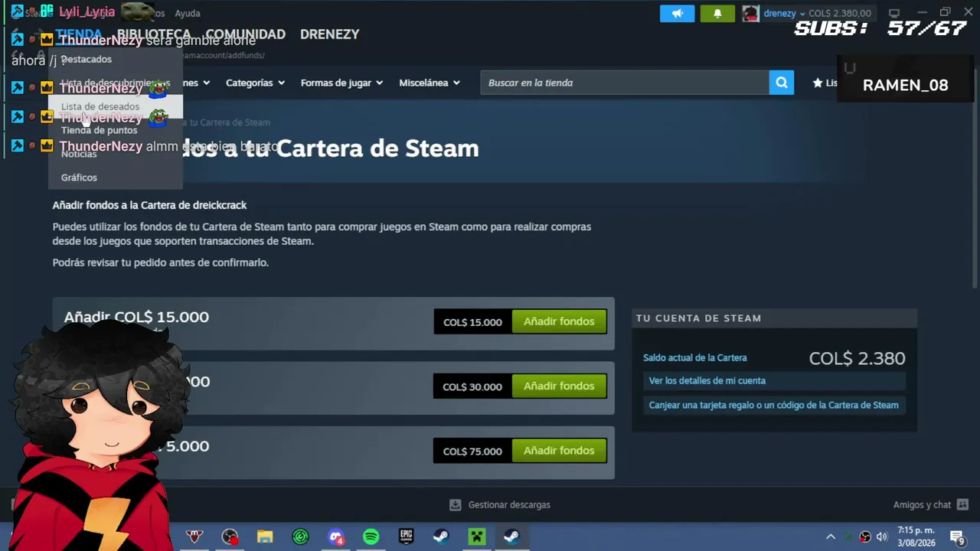Open Spotify from the taskbar
Screen dimensions: 980x551
pyautogui.click(x=371, y=536)
